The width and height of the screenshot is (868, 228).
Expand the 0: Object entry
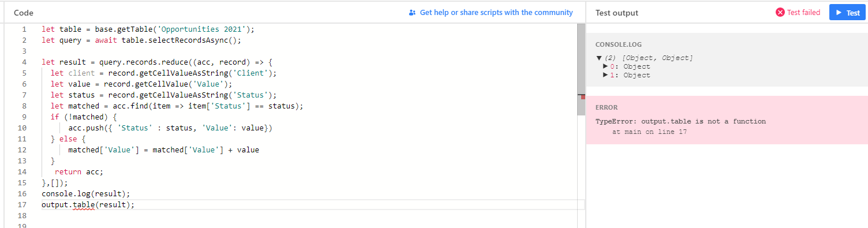[605, 66]
